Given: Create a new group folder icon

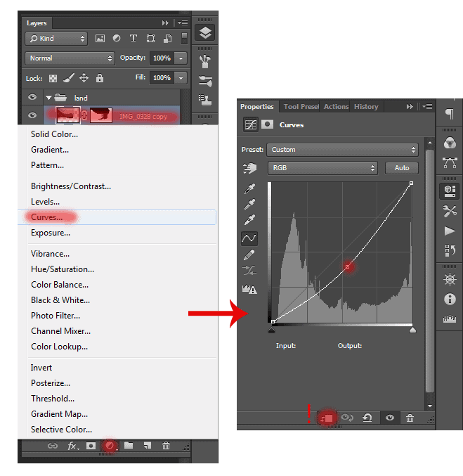Looking at the screenshot, I should click(x=129, y=446).
